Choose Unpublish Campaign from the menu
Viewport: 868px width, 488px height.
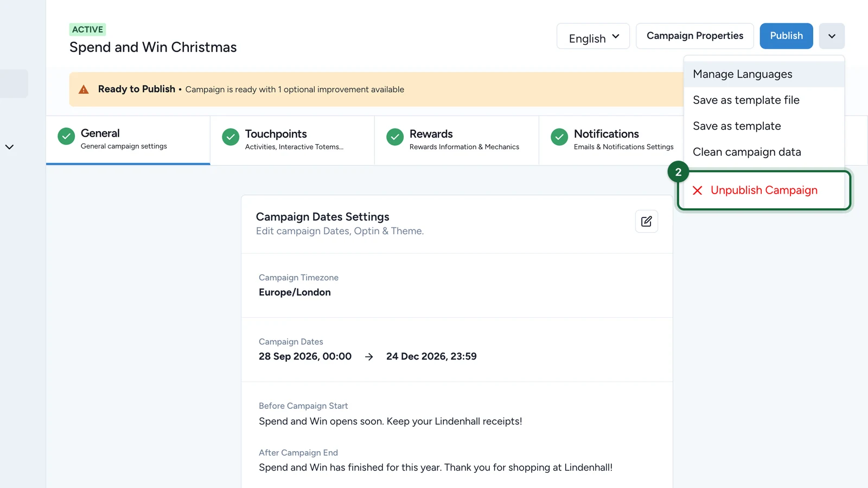coord(764,190)
